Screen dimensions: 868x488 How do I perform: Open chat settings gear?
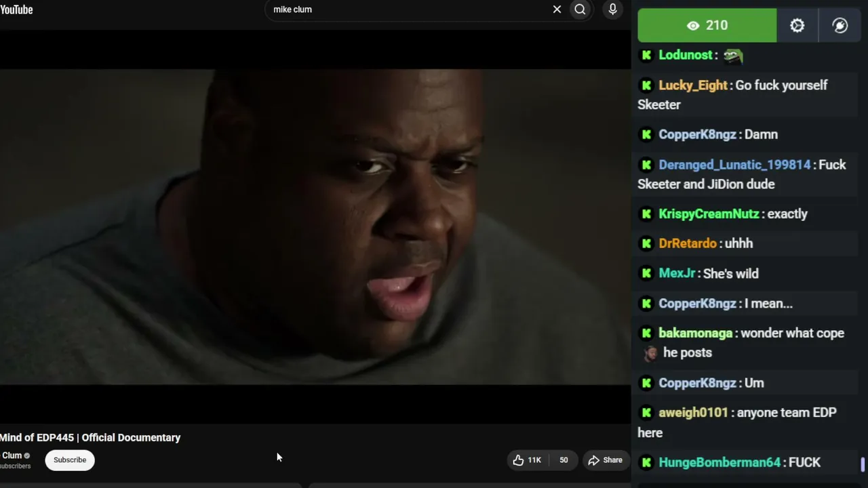pyautogui.click(x=797, y=26)
